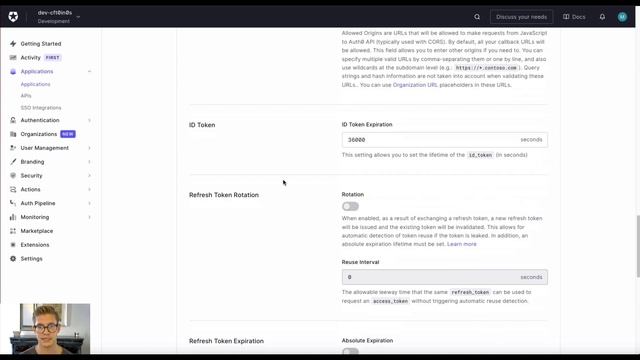Open the search icon in header
The image size is (640, 360).
coord(477,17)
